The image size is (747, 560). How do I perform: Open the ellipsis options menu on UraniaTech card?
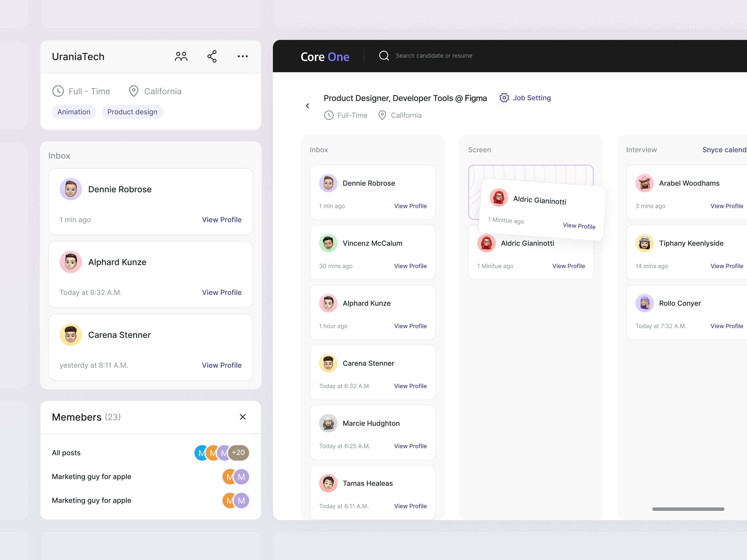pos(243,56)
